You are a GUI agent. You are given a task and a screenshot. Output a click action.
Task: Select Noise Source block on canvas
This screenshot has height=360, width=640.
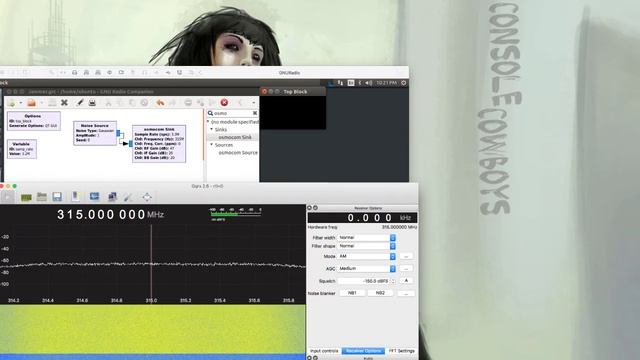click(x=95, y=133)
